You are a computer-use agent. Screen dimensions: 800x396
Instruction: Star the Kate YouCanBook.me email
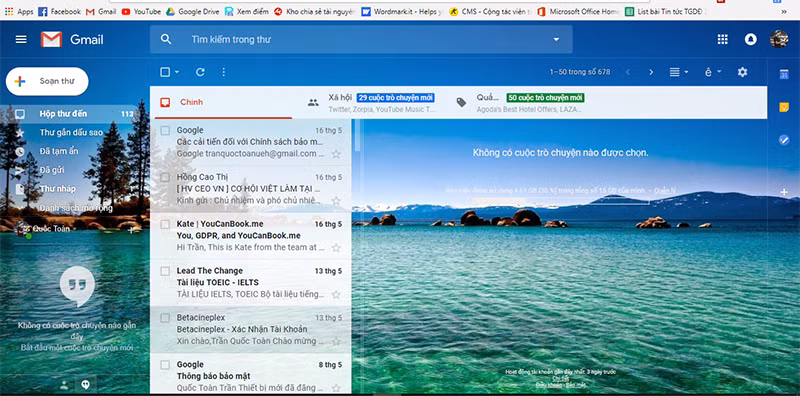336,248
